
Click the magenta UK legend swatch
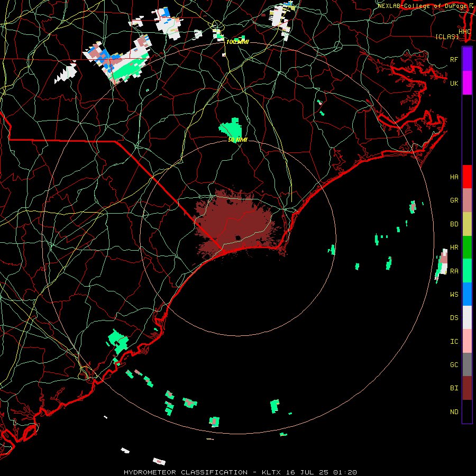[467, 83]
